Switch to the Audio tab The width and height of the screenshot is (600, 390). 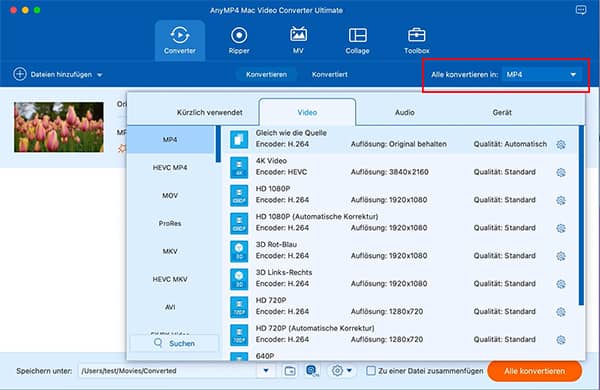tap(404, 112)
